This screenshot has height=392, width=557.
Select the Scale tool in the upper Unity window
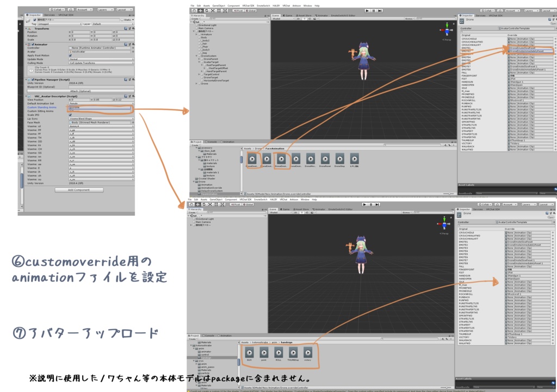click(213, 11)
